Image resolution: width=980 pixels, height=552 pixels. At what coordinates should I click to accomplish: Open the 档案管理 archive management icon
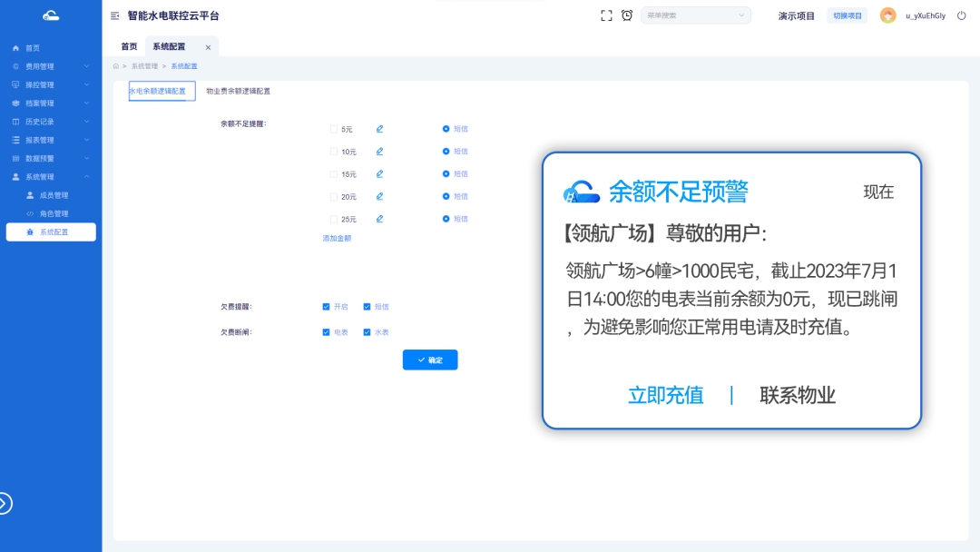coord(13,103)
